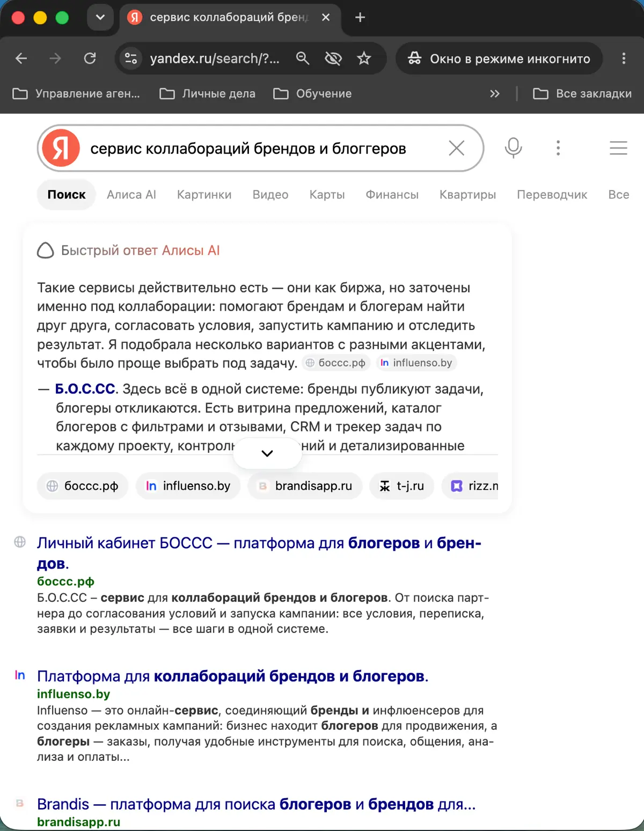Click the Окно в режиме инкогнито chip
This screenshot has width=644, height=831.
[x=499, y=58]
